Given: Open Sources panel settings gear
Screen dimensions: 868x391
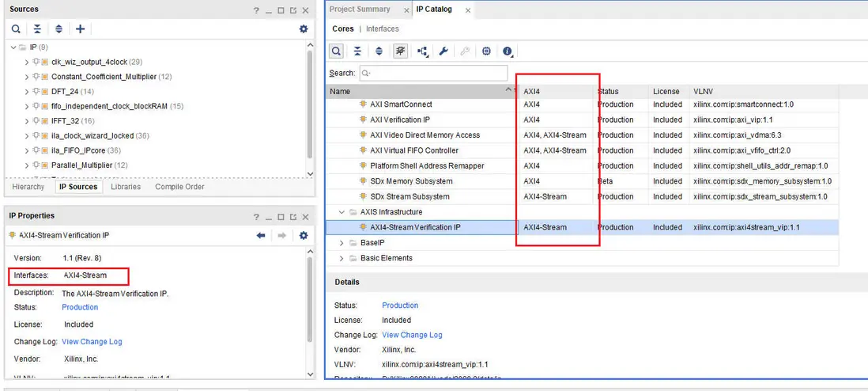Looking at the screenshot, I should (x=304, y=29).
